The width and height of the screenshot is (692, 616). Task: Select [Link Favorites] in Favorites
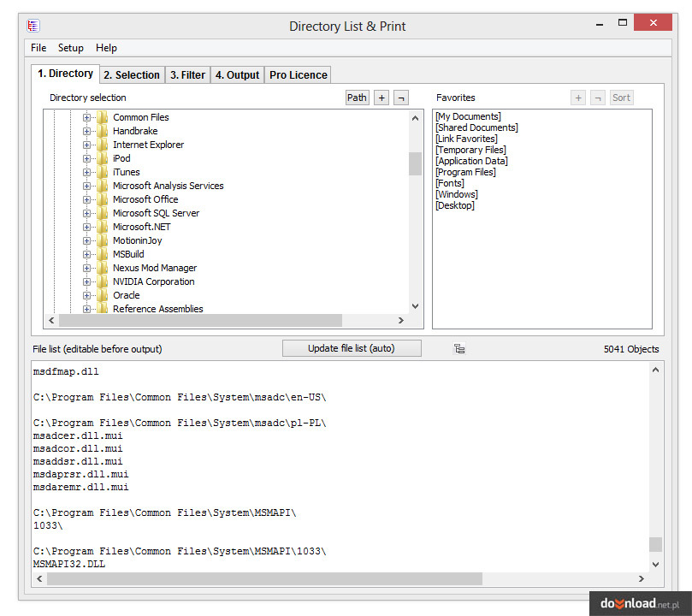(466, 139)
